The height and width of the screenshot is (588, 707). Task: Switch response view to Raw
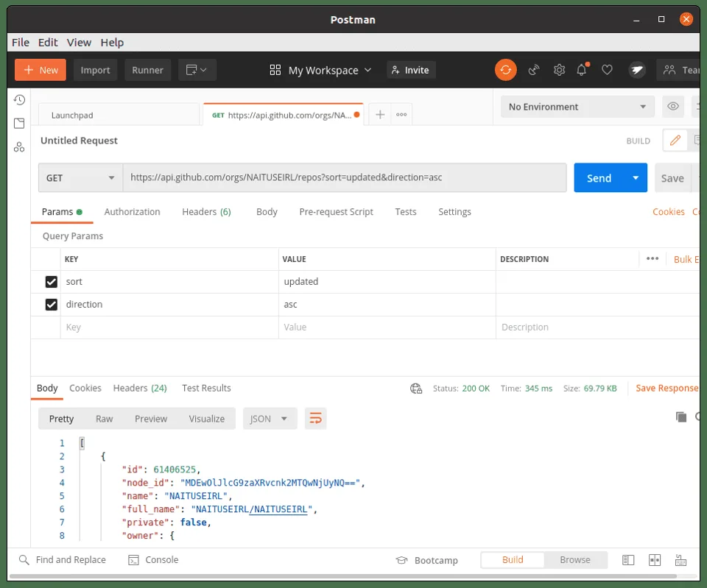(x=104, y=419)
